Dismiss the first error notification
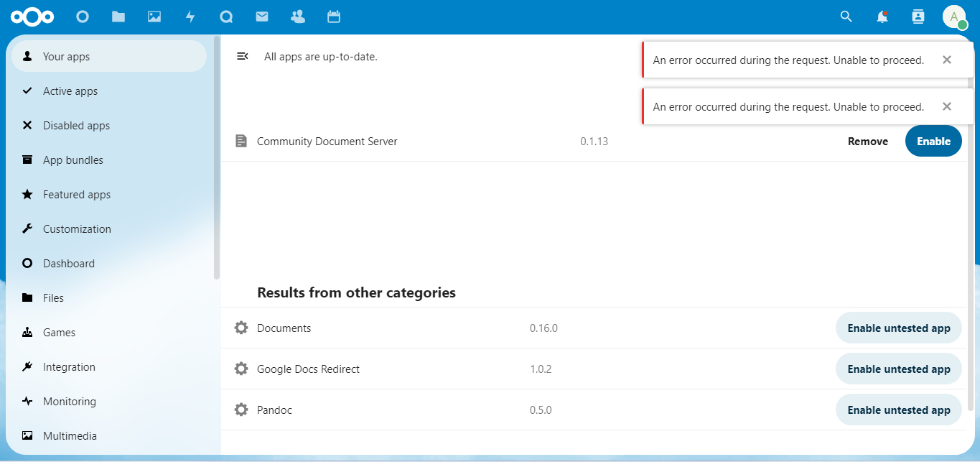980x462 pixels. 947,60
